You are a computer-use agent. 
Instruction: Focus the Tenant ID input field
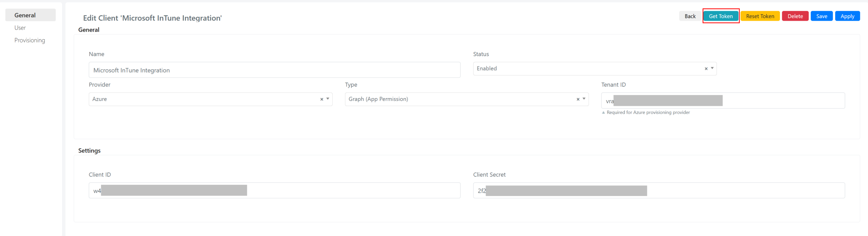point(723,101)
